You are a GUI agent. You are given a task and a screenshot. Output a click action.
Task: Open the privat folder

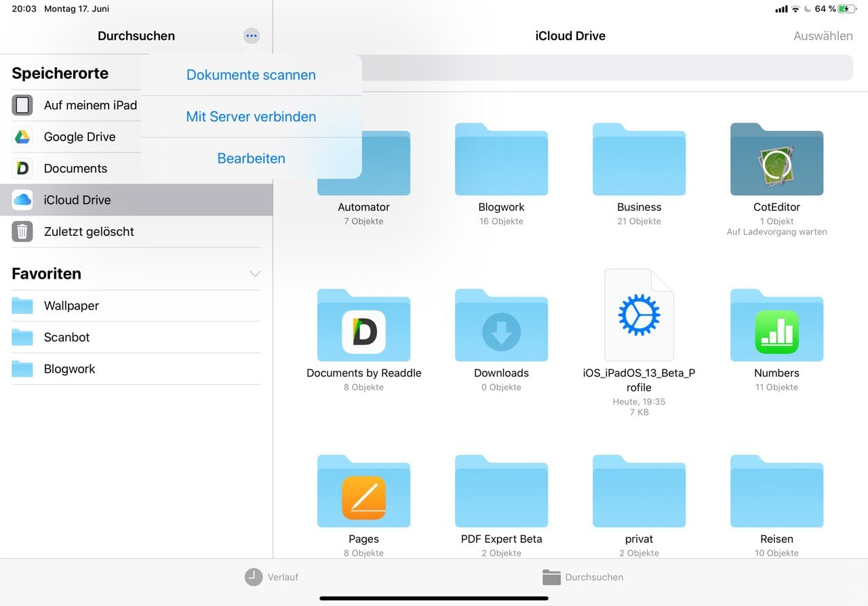639,505
